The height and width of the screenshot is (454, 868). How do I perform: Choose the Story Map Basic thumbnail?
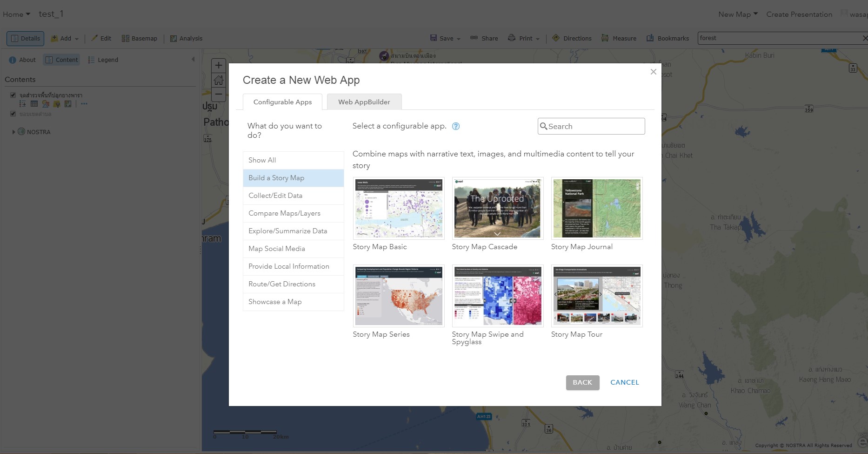(399, 208)
